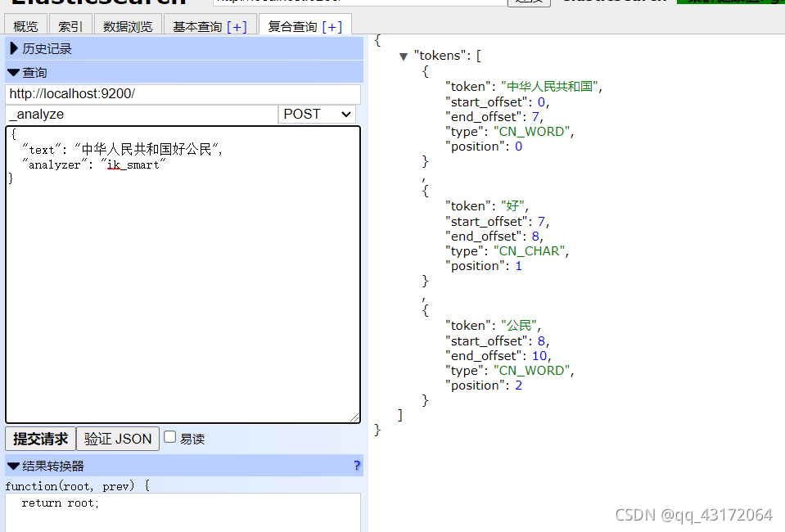
Task: Select the 复合查询 tab
Action: pos(292,26)
